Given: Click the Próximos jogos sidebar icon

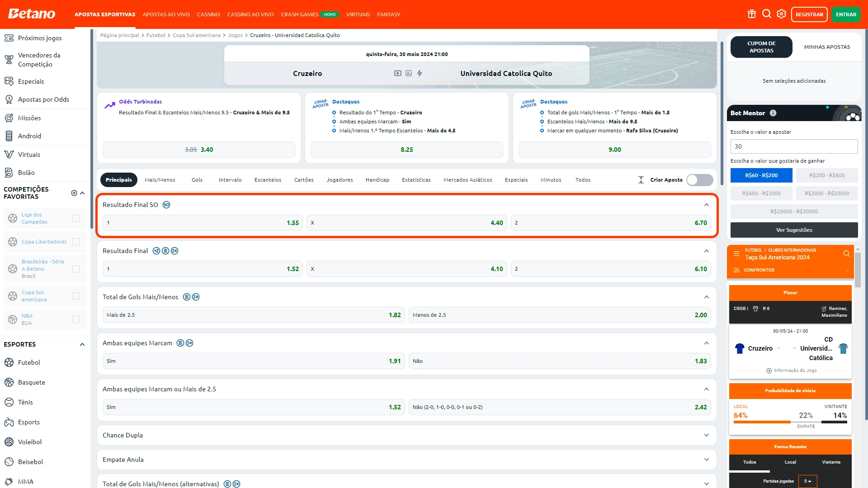Looking at the screenshot, I should pyautogui.click(x=9, y=38).
